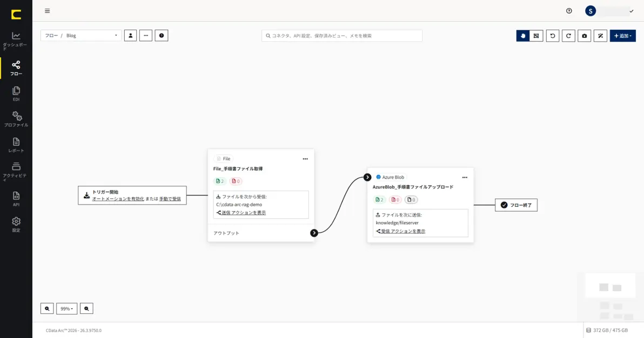The image size is (644, 338).
Task: Open the 99% zoom level dropdown
Action: pyautogui.click(x=66, y=308)
